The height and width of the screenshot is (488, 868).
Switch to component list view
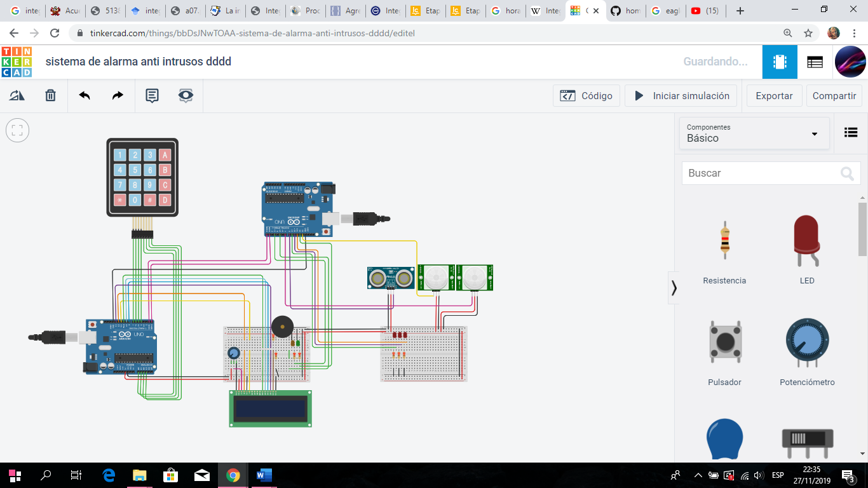[x=815, y=62]
